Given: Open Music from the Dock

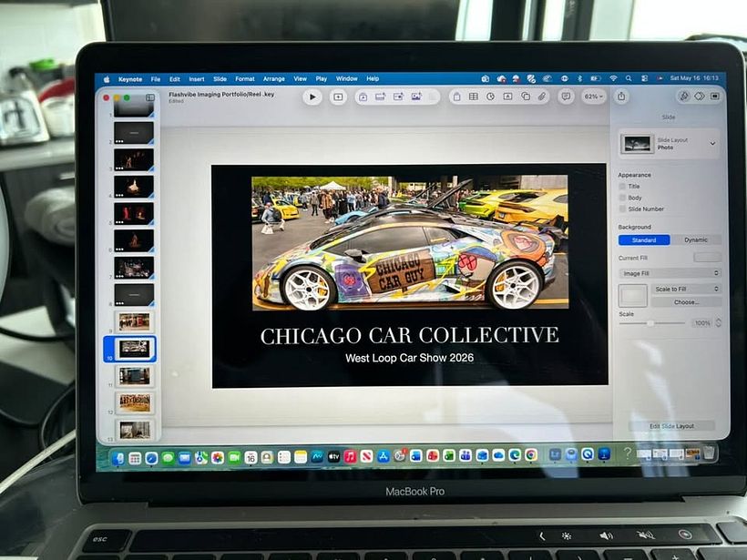Looking at the screenshot, I should click(x=350, y=457).
